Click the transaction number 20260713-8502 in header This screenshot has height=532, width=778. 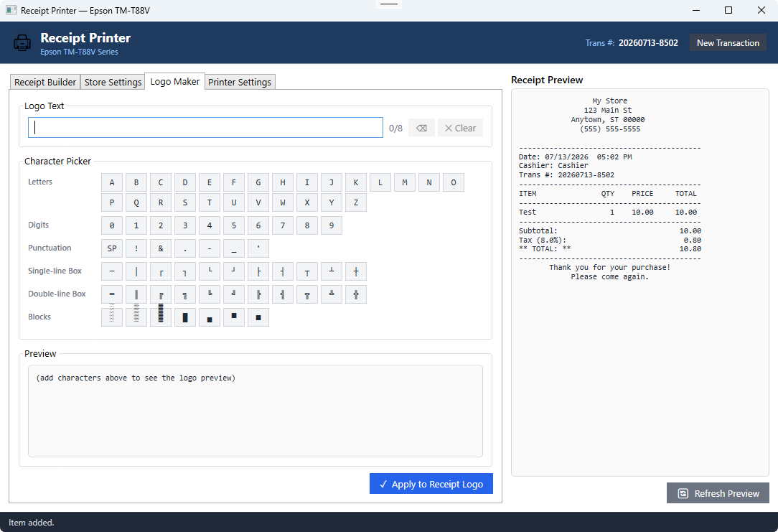648,42
